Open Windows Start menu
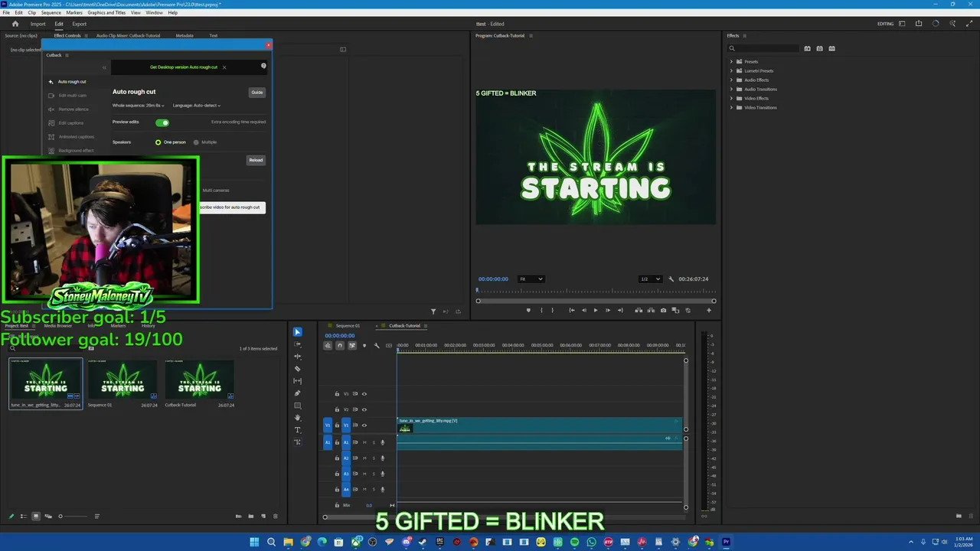The image size is (980, 551). point(254,543)
